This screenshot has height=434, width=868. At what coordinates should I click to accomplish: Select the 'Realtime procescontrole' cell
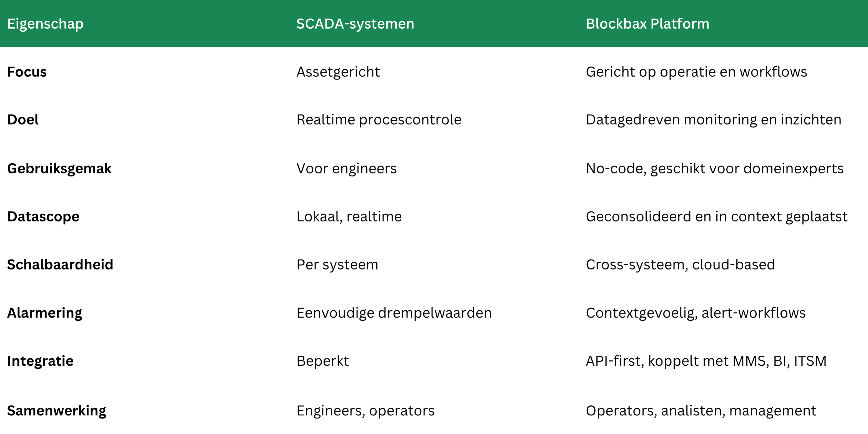[x=379, y=120]
